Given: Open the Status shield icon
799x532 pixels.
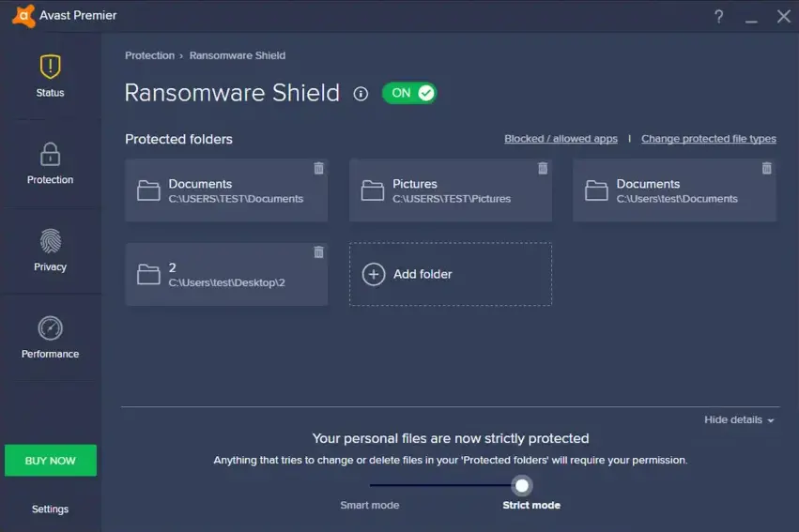Looking at the screenshot, I should tap(50, 67).
